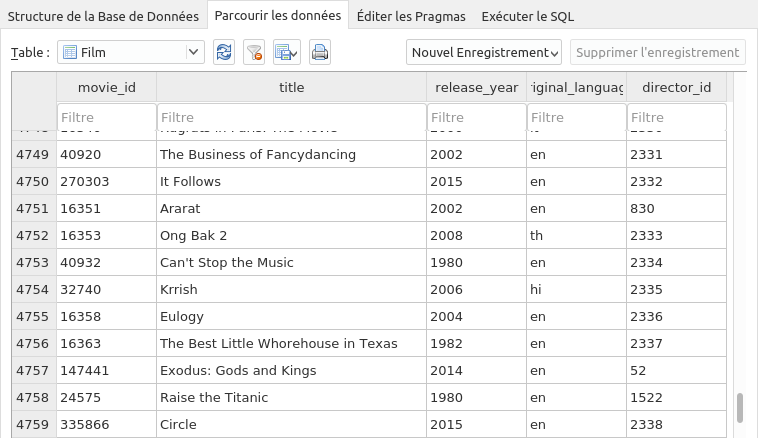The image size is (758, 438).
Task: Select row header 4752
Action: click(34, 236)
